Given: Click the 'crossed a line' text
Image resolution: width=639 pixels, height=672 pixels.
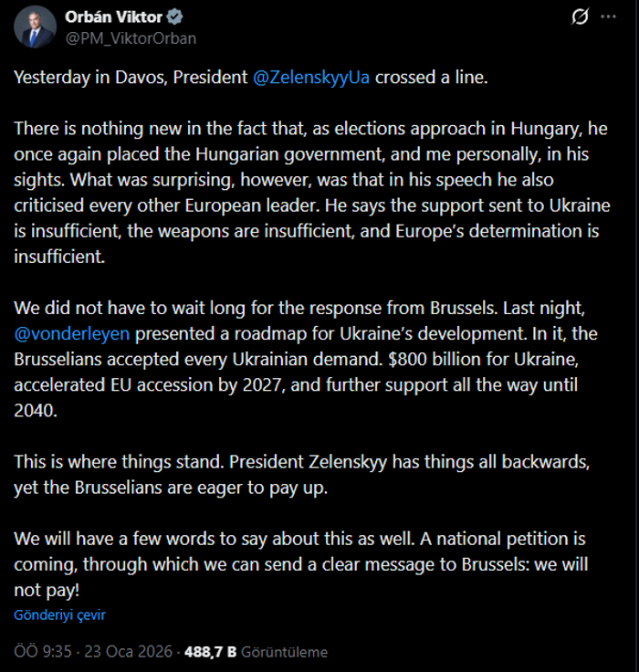Looking at the screenshot, I should click(434, 78).
